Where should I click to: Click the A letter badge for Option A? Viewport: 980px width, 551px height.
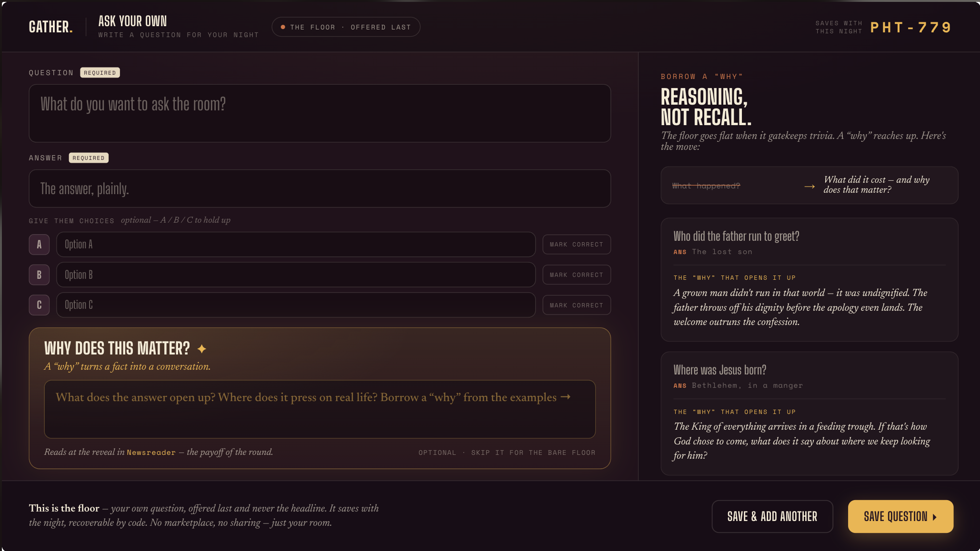[x=39, y=245]
